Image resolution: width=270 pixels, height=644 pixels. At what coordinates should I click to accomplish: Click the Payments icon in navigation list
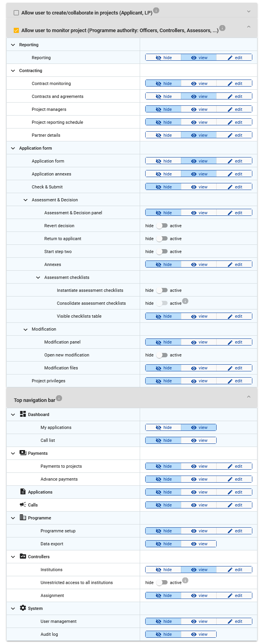[23, 453]
